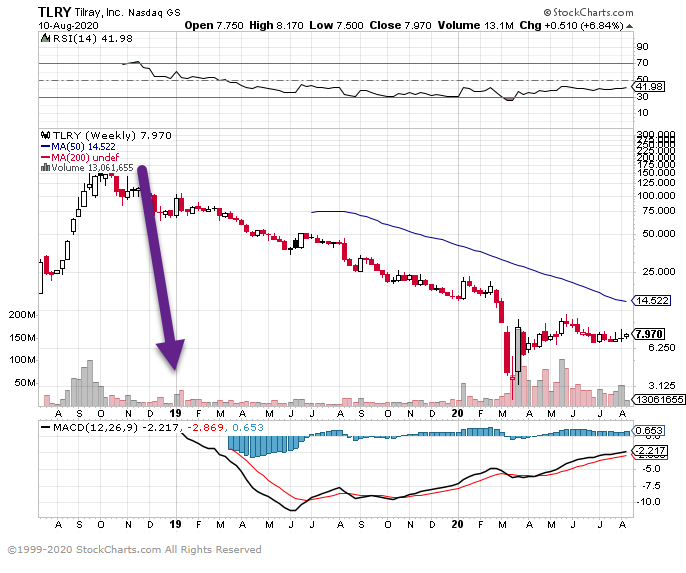Viewport: 686px width, 573px height.
Task: Click the TLRY ticker symbol heading
Action: [x=54, y=12]
